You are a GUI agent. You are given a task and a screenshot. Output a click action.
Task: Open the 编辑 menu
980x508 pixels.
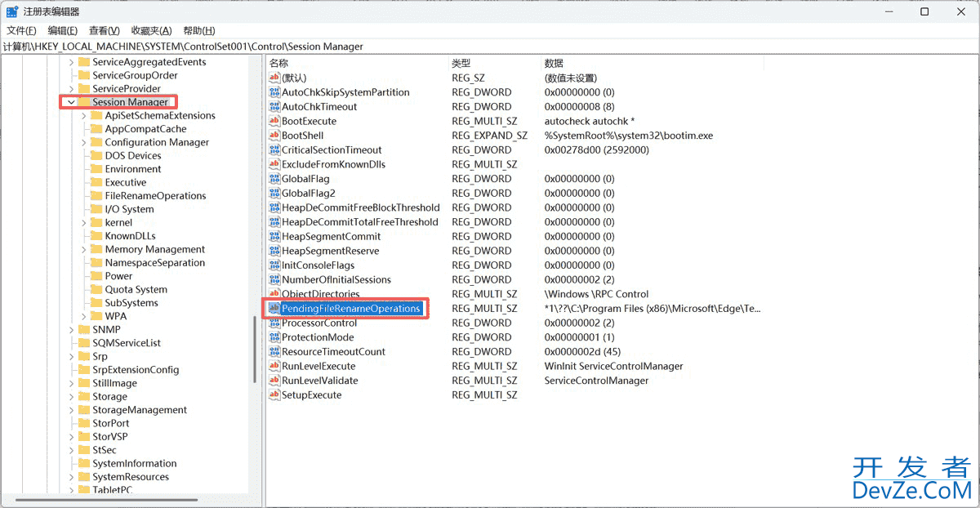62,30
